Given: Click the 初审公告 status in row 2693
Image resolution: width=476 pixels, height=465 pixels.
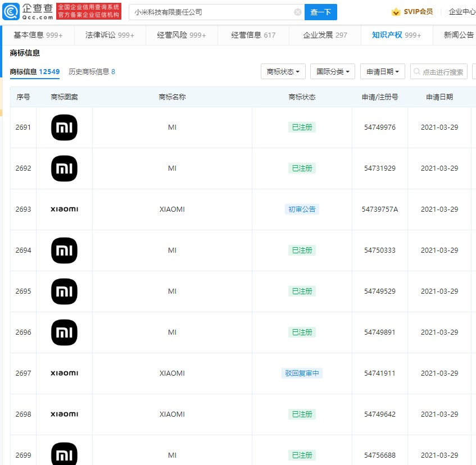Looking at the screenshot, I should (302, 208).
